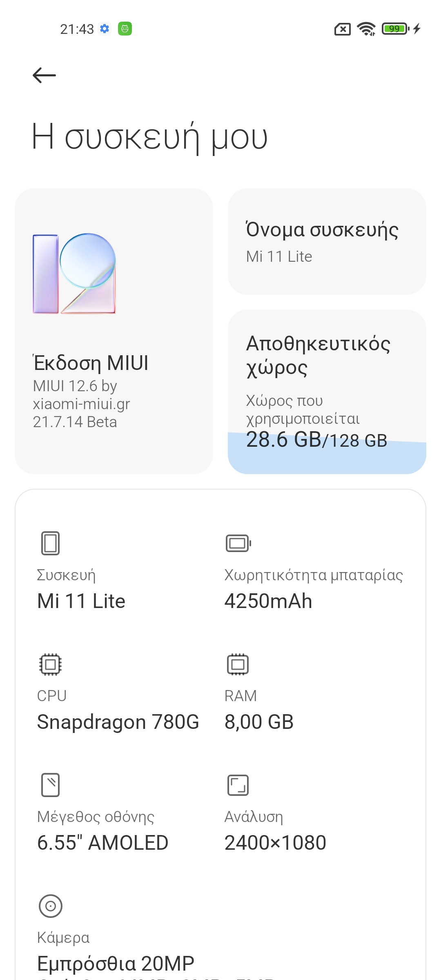441x980 pixels.
Task: Tap the device phone icon
Action: (x=50, y=543)
